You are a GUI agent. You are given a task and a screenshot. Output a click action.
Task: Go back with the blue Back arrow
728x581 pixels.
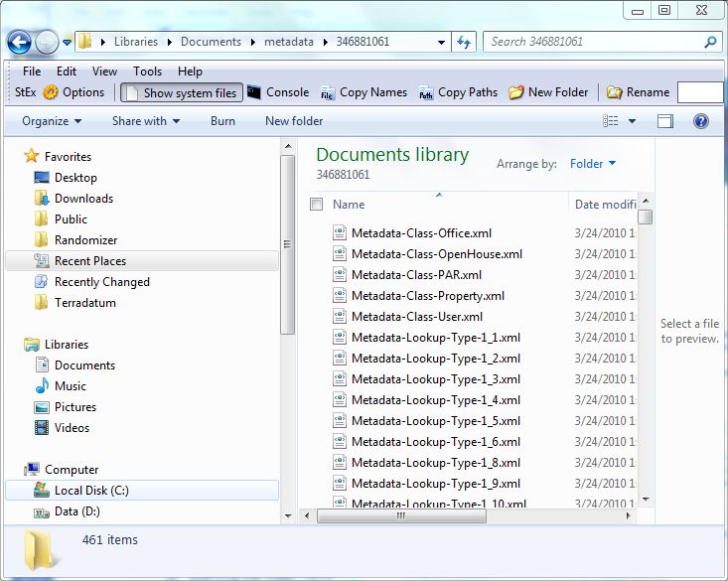[19, 43]
